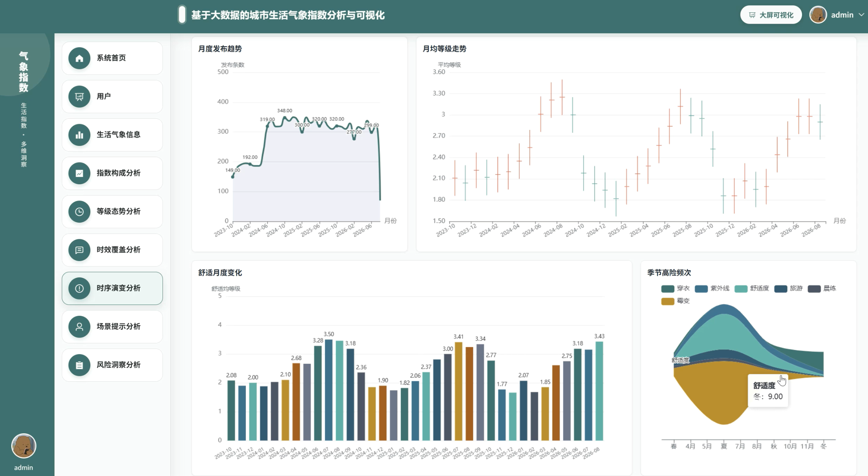Click the 用户 presentation-board icon
Image resolution: width=868 pixels, height=476 pixels.
point(79,97)
